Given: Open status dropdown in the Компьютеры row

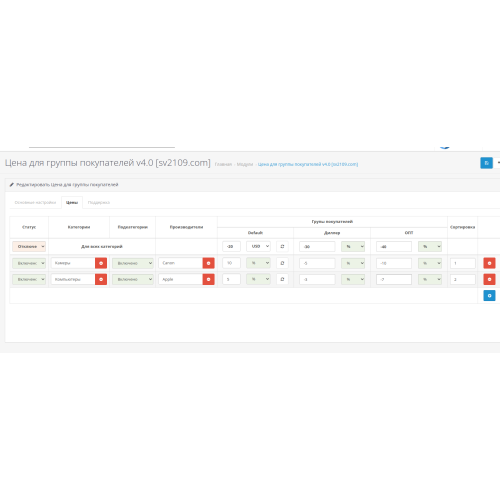Looking at the screenshot, I should click(x=29, y=279).
